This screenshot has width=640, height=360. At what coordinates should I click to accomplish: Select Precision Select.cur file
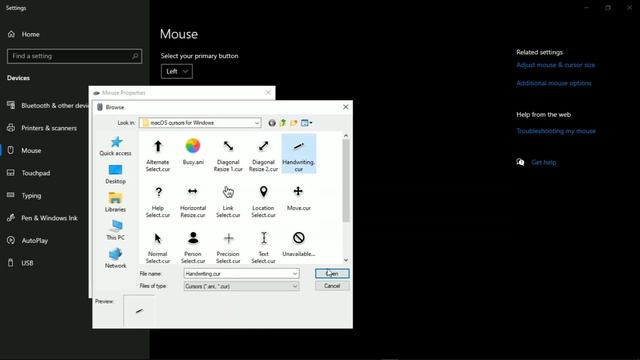tap(228, 247)
